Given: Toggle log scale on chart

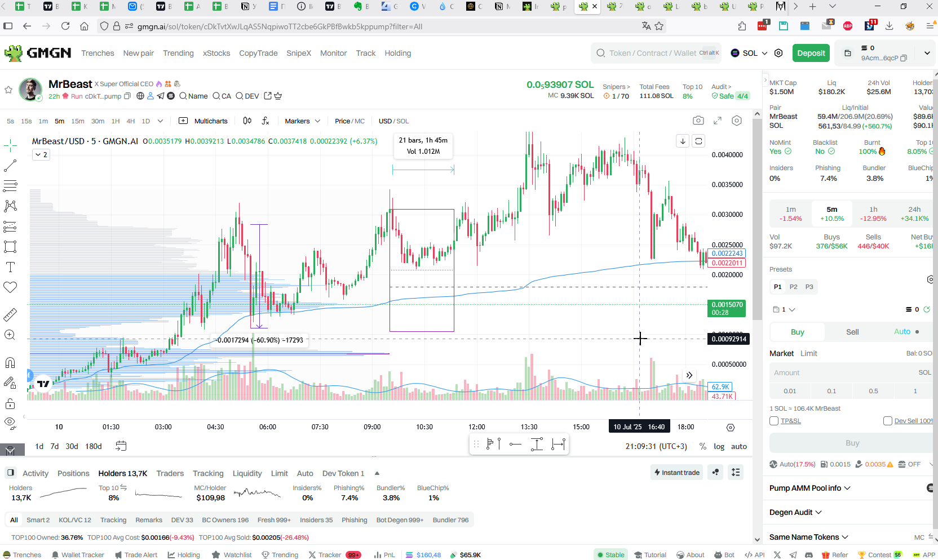Looking at the screenshot, I should (x=719, y=446).
